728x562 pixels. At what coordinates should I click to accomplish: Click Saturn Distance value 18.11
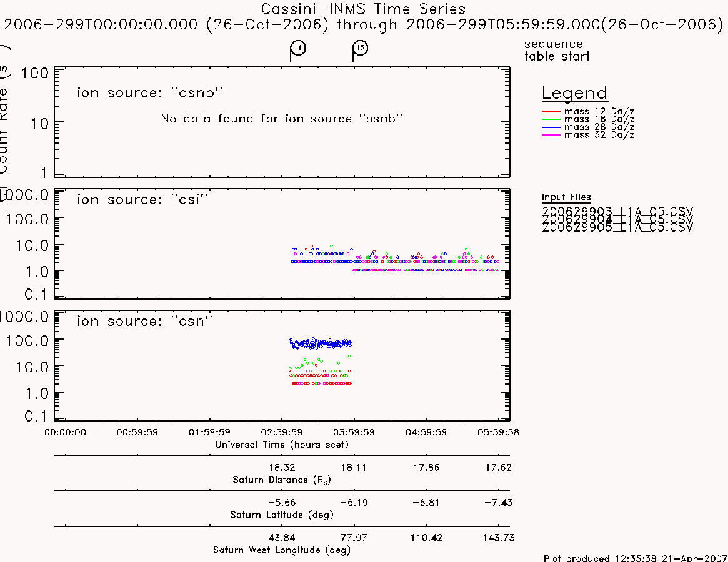pos(354,467)
